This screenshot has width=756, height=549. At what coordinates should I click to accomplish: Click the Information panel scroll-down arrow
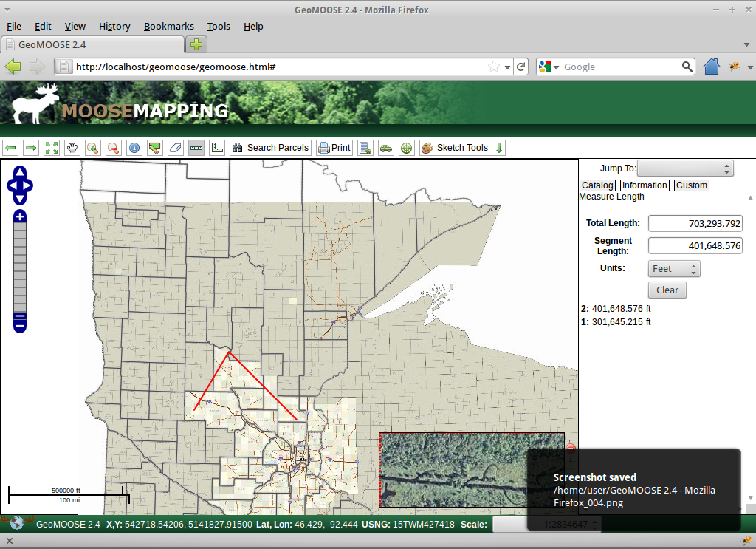point(750,497)
